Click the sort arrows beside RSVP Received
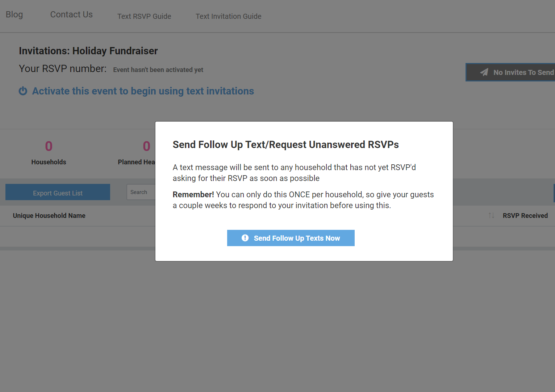The image size is (555, 392). point(491,215)
